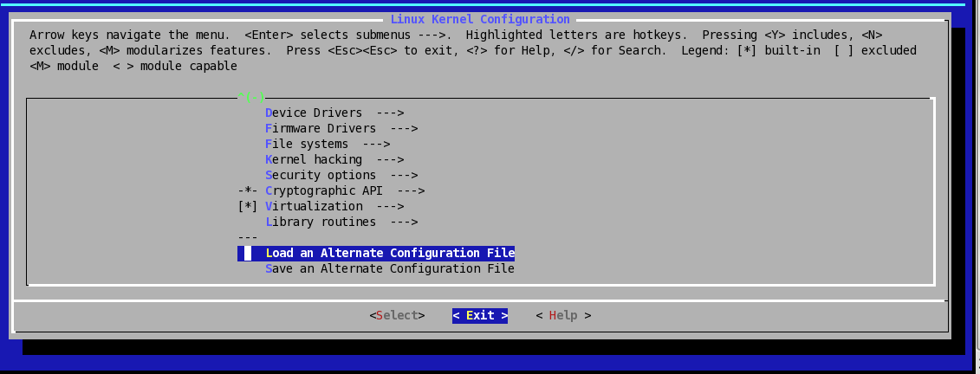Choose Load an Alternate Configuration File
This screenshot has width=980, height=374.
pos(389,253)
